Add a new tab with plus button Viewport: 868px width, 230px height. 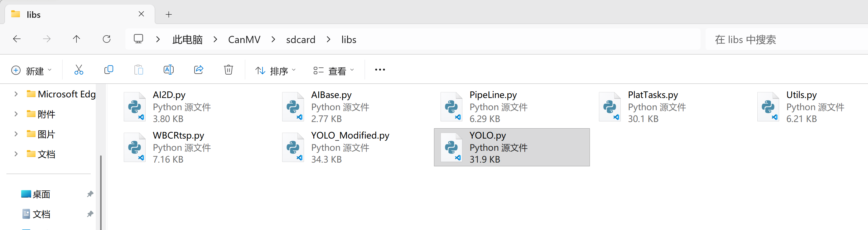click(169, 14)
